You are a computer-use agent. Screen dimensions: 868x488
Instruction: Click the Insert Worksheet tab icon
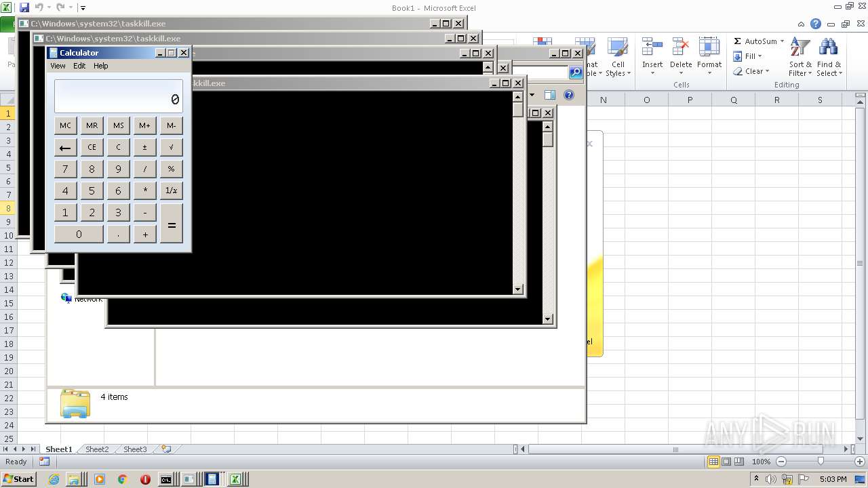[x=166, y=449]
